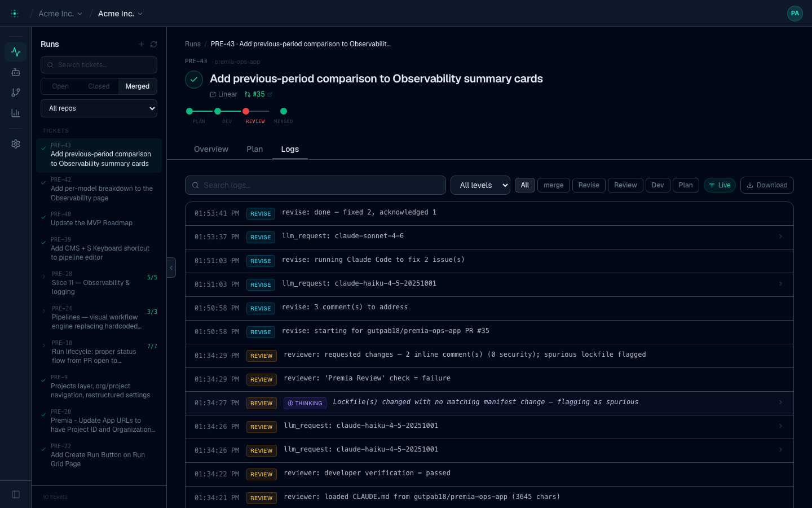Open the app logo home icon
The height and width of the screenshot is (508, 812).
tap(15, 14)
